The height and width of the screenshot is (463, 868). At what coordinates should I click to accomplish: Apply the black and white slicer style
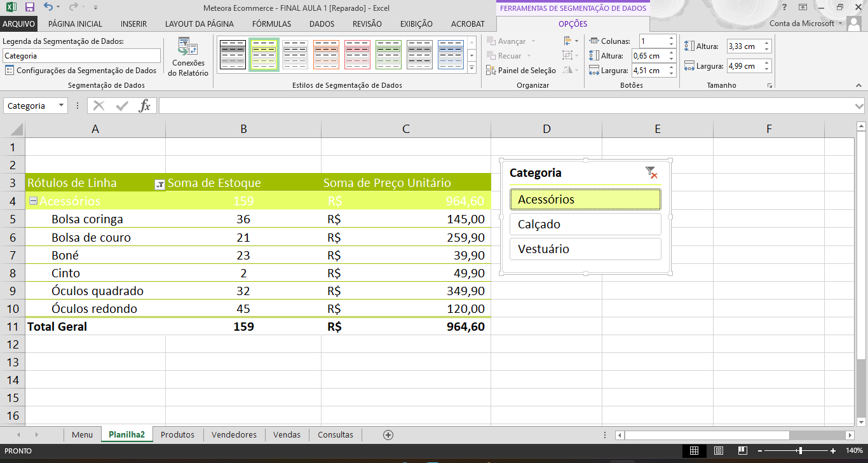233,55
